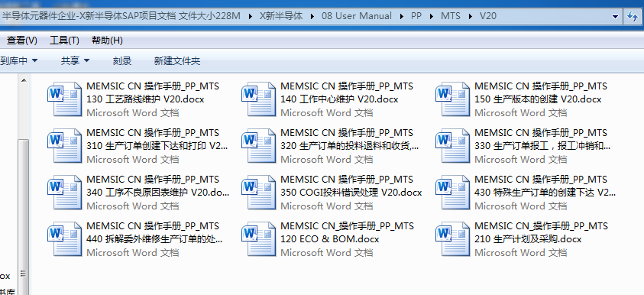Select Word icon of 440 拆解委外维修生产订单
Screen dimensions: 644x295
[x=65, y=239]
